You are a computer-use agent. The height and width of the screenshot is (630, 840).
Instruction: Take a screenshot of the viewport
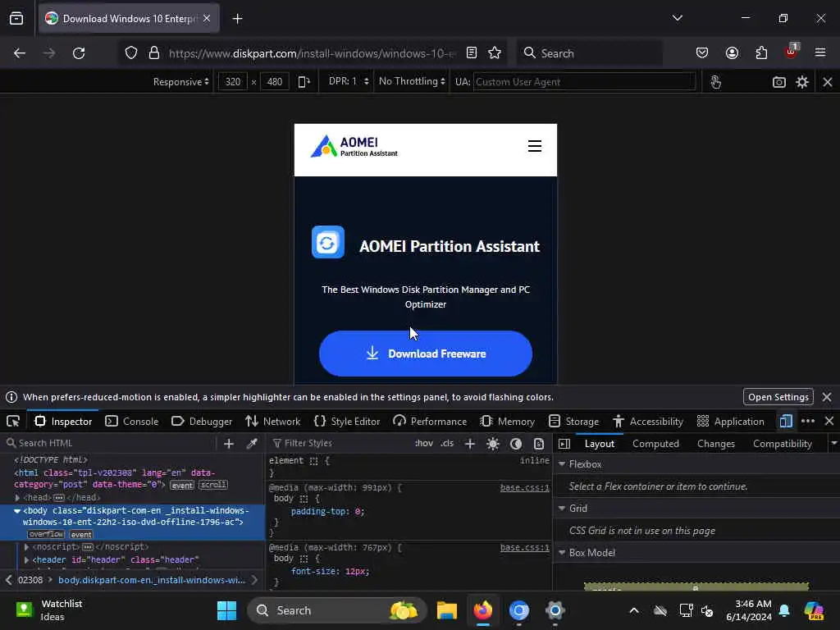(x=779, y=82)
